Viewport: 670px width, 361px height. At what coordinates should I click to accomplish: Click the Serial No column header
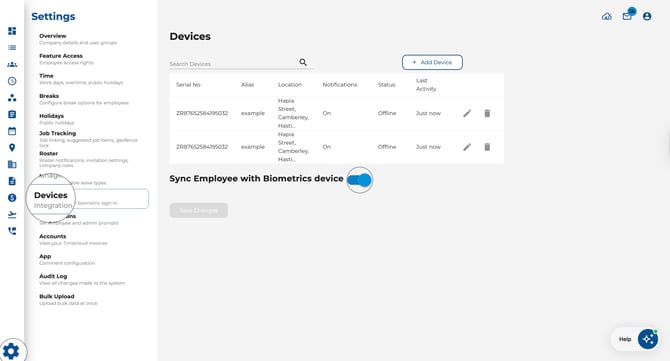(x=188, y=85)
